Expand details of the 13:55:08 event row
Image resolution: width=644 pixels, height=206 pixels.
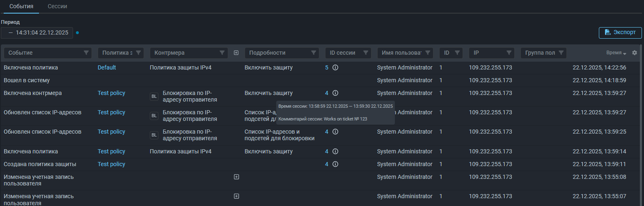[236, 177]
